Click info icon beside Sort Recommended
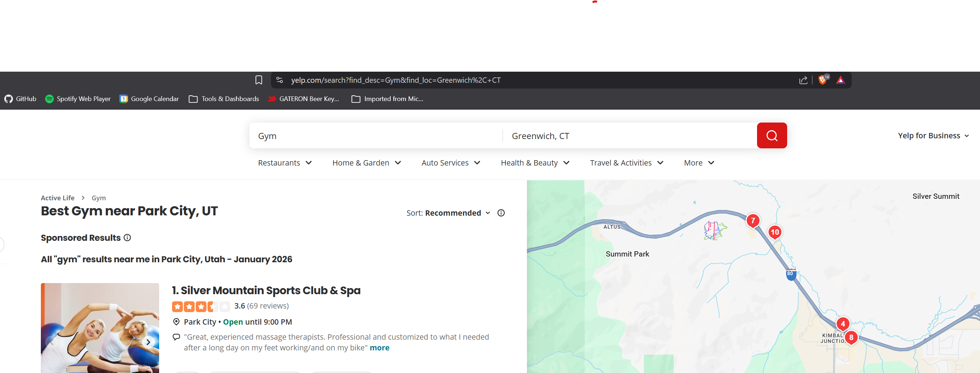 point(501,213)
